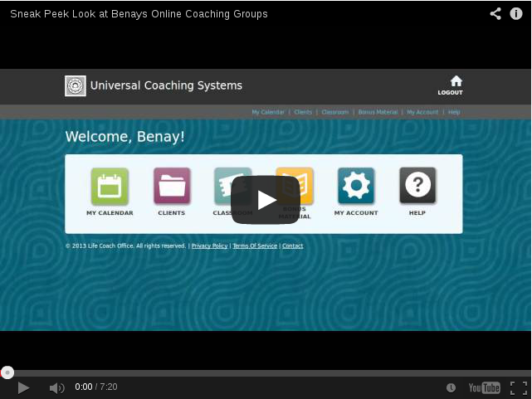Open the Contact footer link
Viewport: 532px width, 399px height.
point(292,246)
